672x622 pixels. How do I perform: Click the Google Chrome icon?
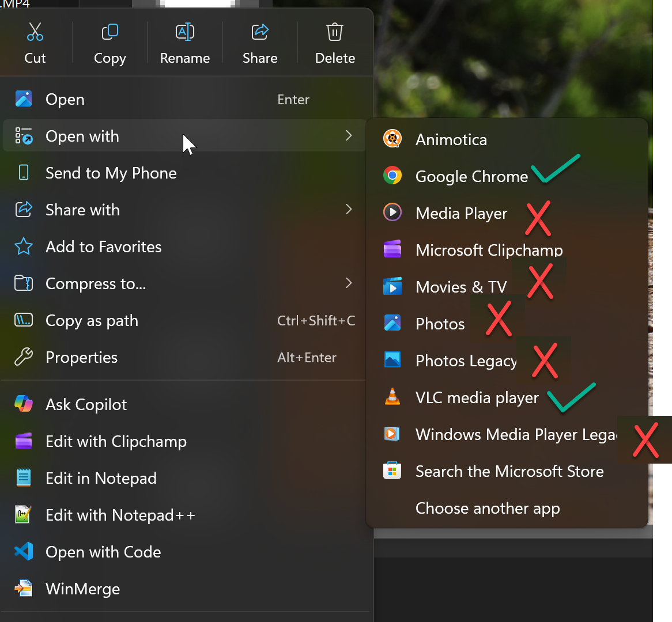[x=392, y=176]
